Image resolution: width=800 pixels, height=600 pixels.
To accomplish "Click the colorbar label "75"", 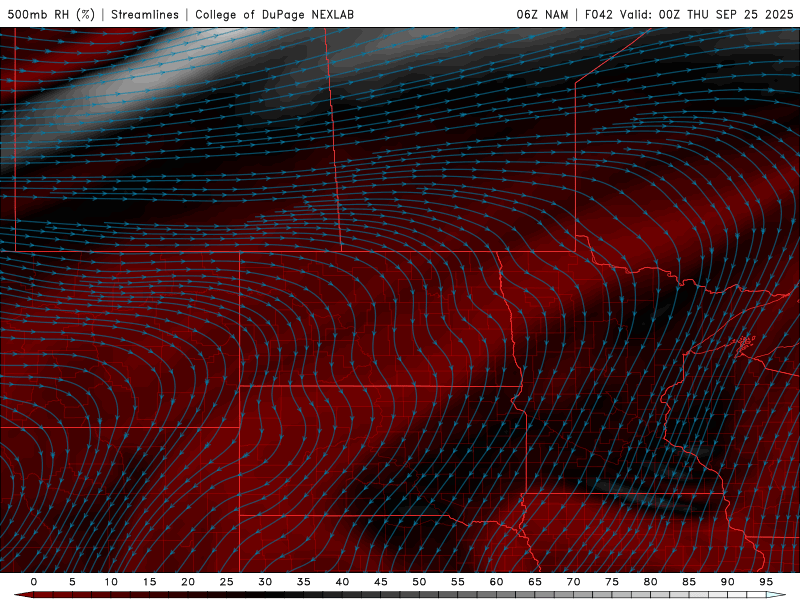I will (x=612, y=582).
